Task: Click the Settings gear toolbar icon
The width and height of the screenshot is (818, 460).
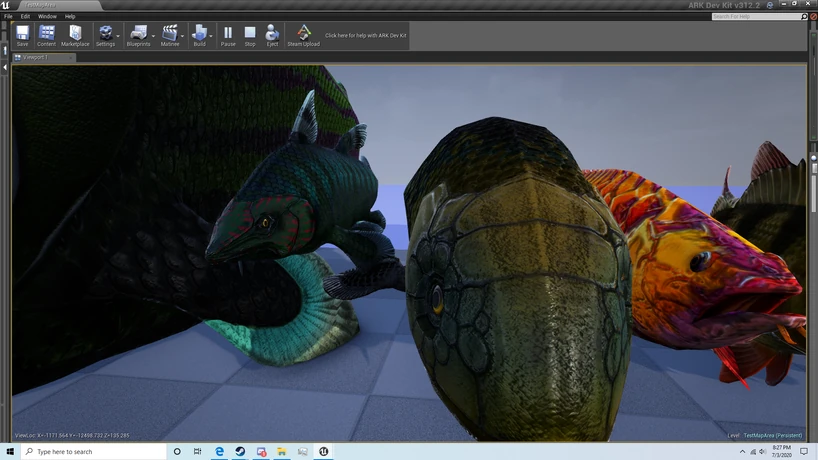Action: coord(104,35)
